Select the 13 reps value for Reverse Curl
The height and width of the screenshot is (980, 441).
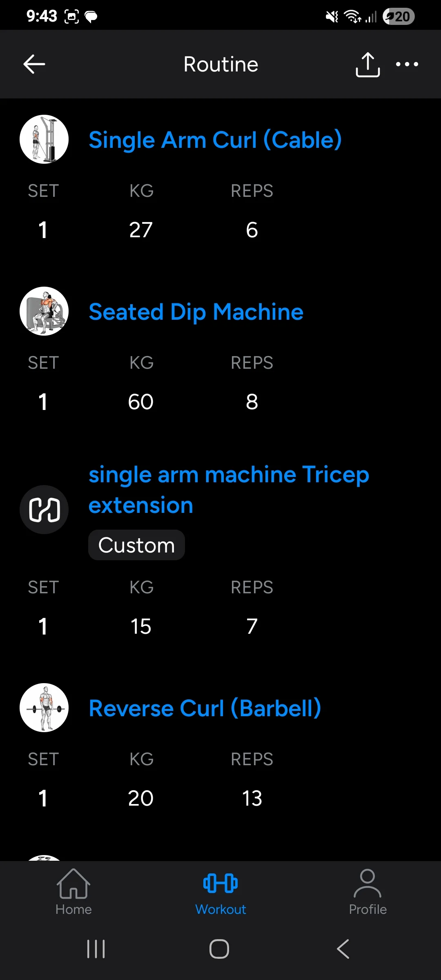[x=252, y=798]
